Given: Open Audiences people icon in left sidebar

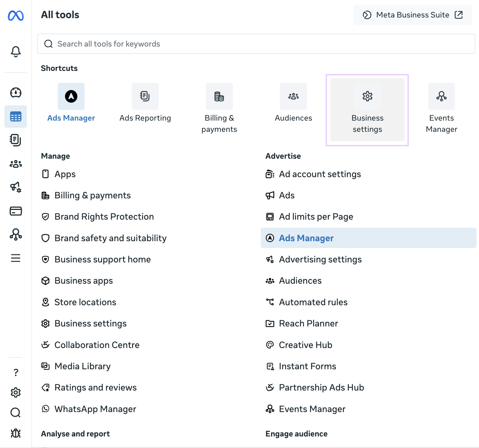Looking at the screenshot, I should (x=16, y=164).
